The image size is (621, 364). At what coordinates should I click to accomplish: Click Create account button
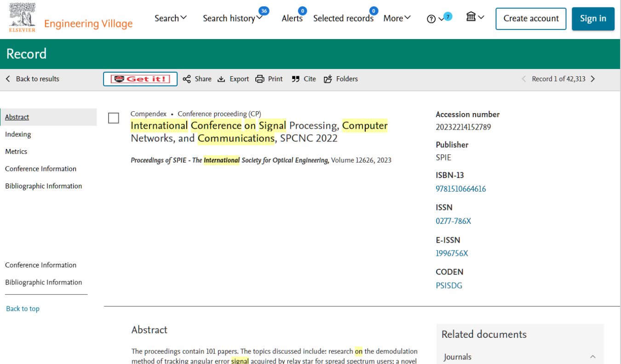click(531, 19)
